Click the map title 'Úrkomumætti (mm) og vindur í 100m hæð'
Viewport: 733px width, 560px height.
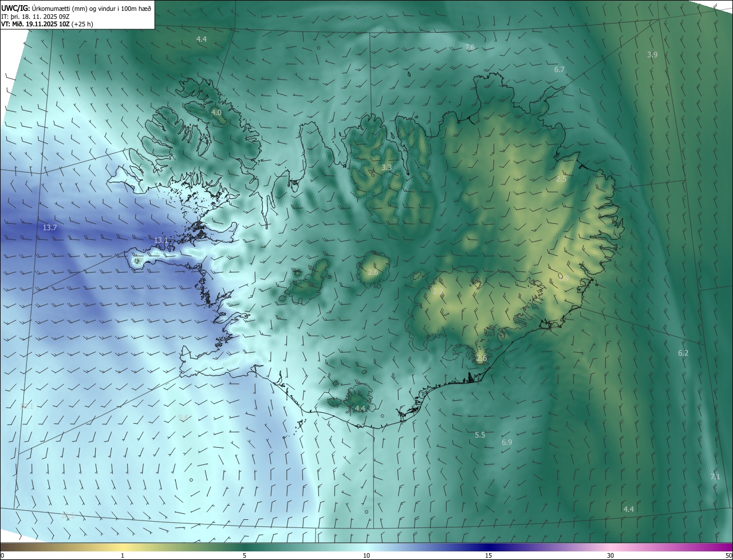(x=90, y=8)
